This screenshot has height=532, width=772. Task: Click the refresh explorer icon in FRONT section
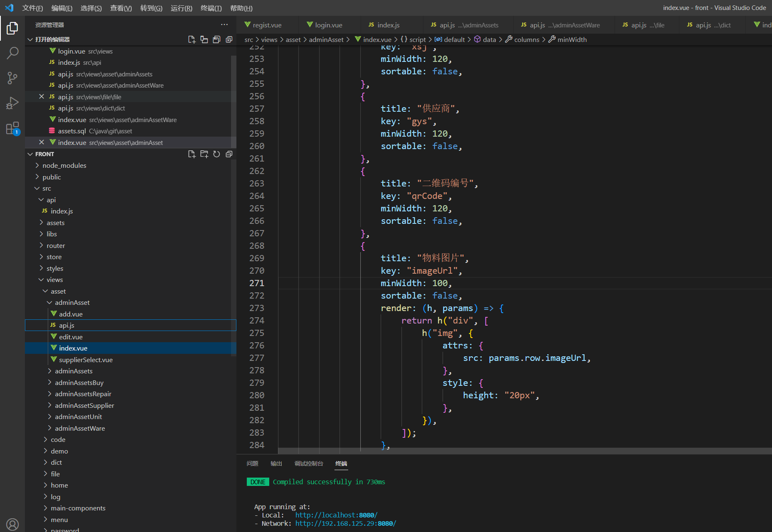point(216,154)
